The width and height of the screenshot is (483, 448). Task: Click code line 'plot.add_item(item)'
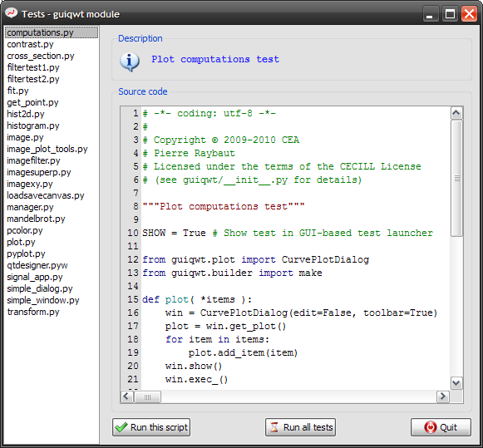coord(243,353)
